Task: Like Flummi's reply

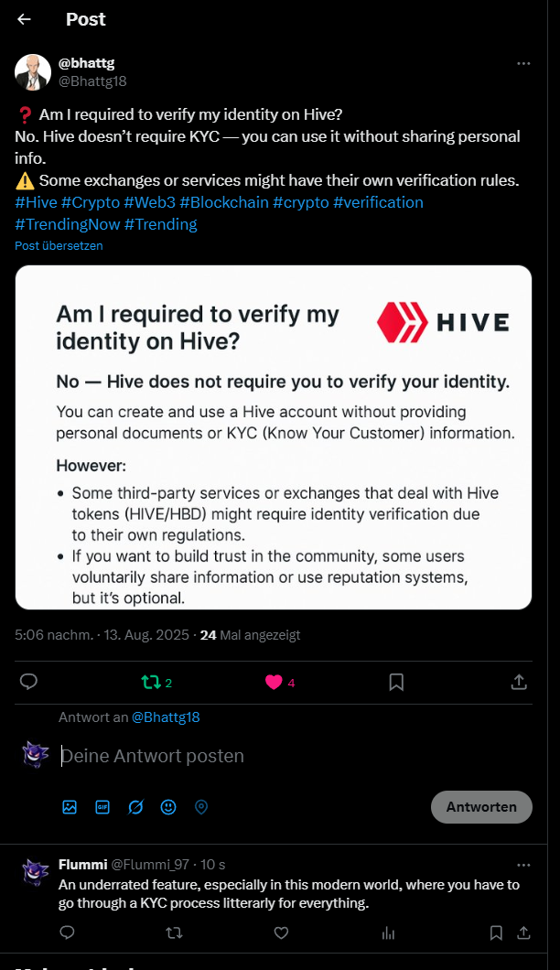Action: tap(281, 932)
